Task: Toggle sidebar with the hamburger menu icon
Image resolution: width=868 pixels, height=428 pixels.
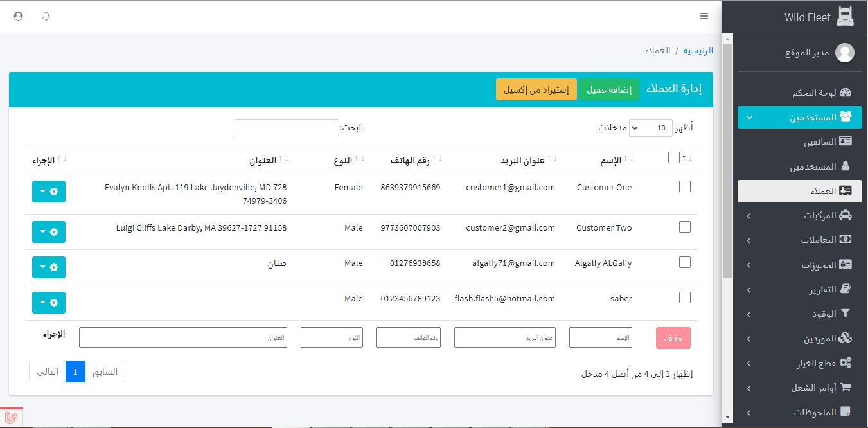Action: click(x=704, y=16)
